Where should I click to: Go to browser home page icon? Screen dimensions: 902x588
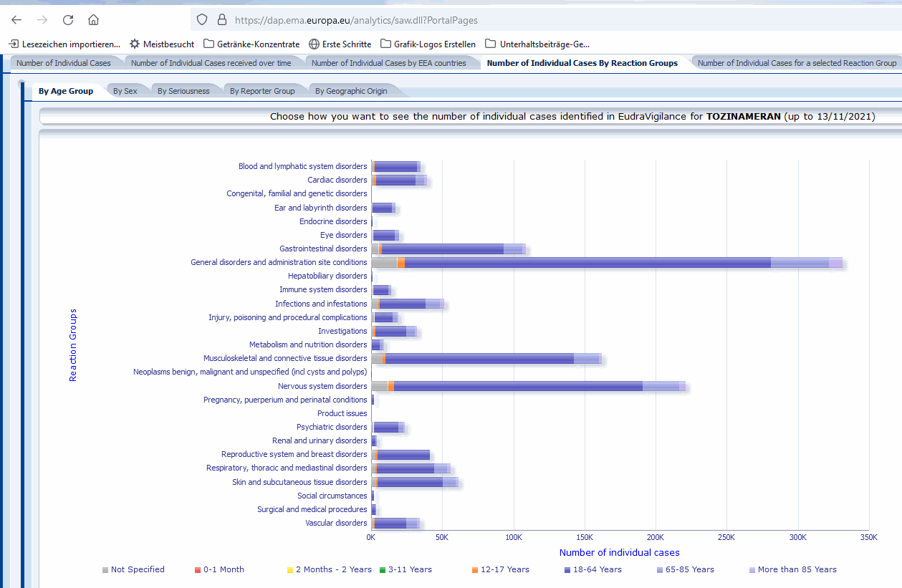pos(94,20)
